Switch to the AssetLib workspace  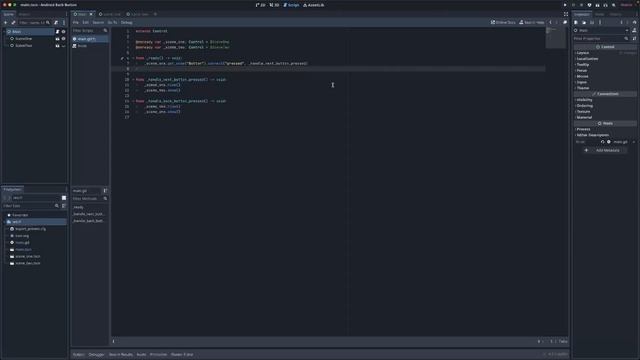(313, 5)
